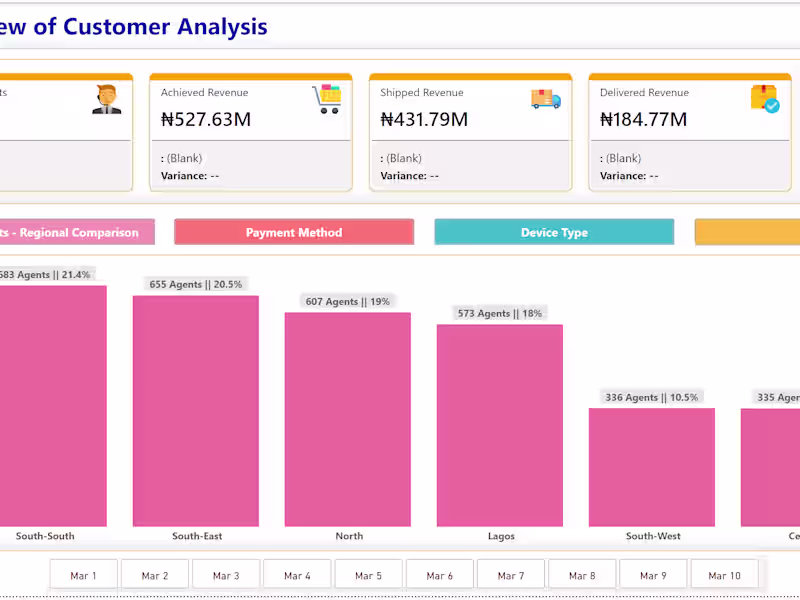
Task: Click the delivery truck icon on Shipped Revenue
Action: coord(546,99)
